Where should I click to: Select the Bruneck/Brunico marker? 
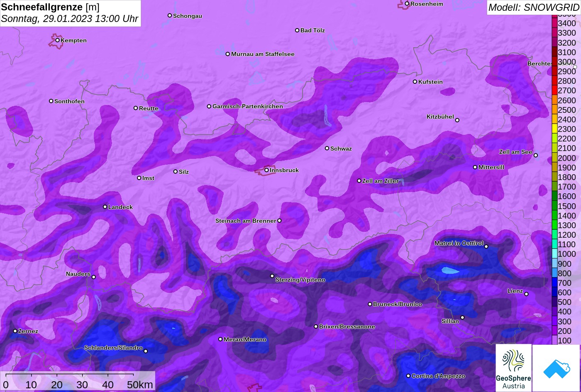point(370,304)
